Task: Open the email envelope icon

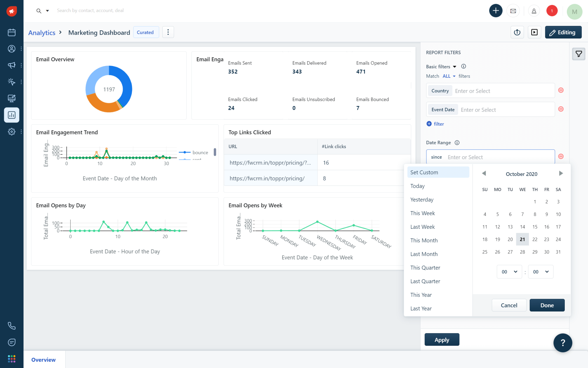Action: coord(513,11)
